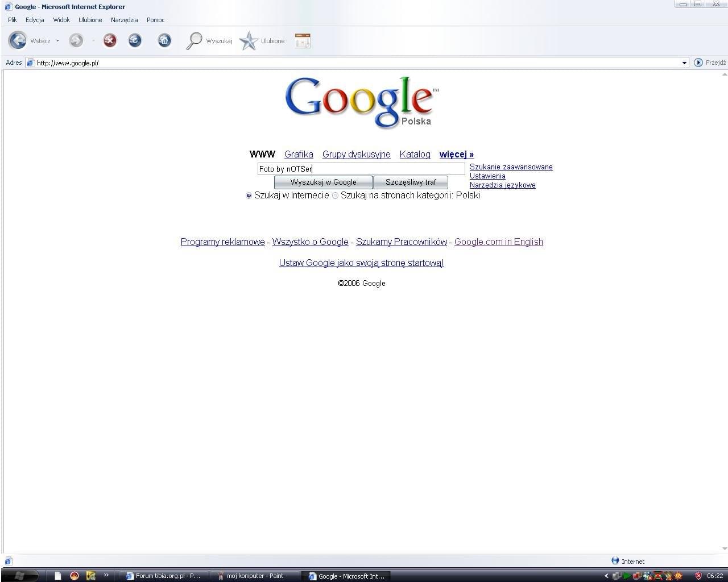Click the page icon in the address bar

(31, 63)
